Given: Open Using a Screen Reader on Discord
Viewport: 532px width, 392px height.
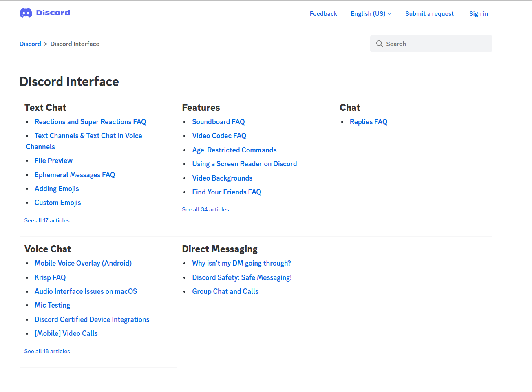Looking at the screenshot, I should (x=245, y=164).
